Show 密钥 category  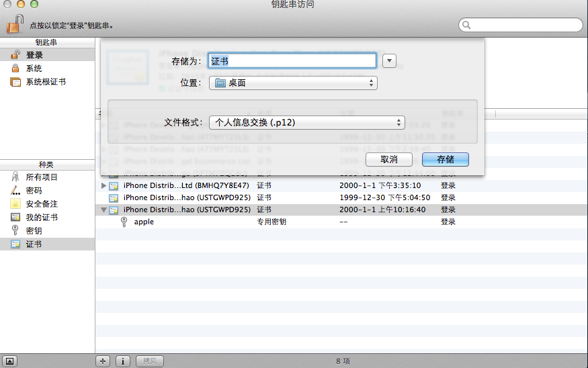tap(47, 231)
